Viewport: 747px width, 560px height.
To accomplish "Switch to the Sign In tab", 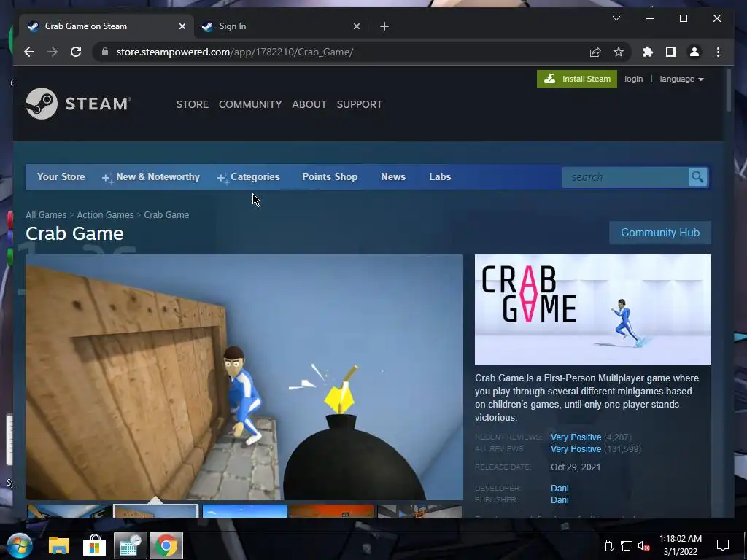I will 281,27.
